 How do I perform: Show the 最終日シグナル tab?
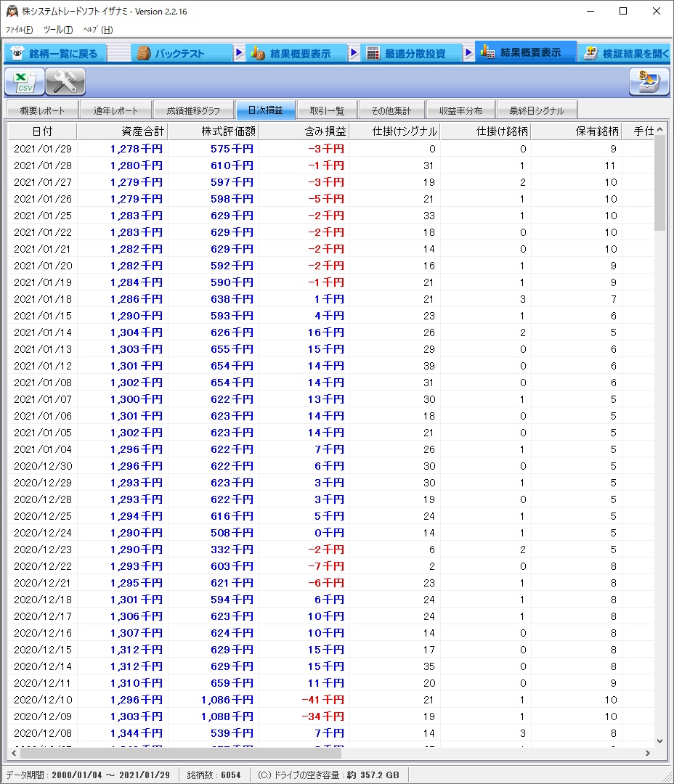(x=536, y=110)
